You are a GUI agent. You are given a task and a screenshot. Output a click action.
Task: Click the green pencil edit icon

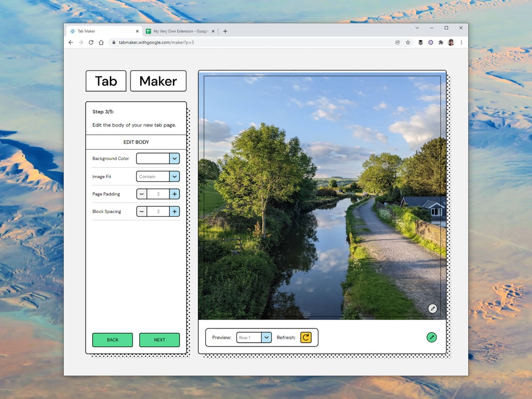tap(431, 337)
